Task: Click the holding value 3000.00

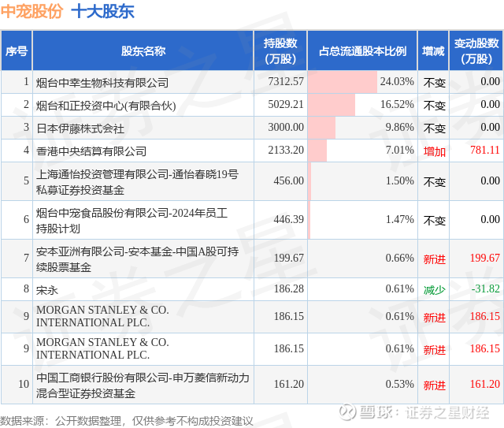Action: (x=286, y=127)
